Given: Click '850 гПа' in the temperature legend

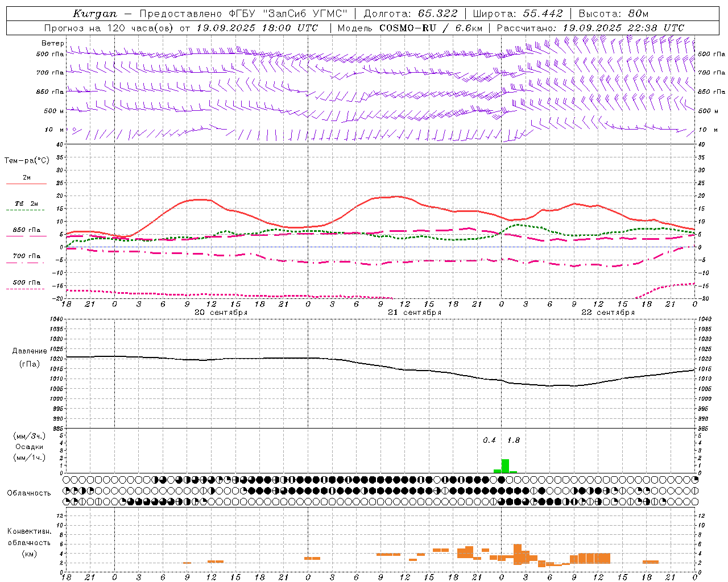Looking at the screenshot, I should click(x=27, y=230).
